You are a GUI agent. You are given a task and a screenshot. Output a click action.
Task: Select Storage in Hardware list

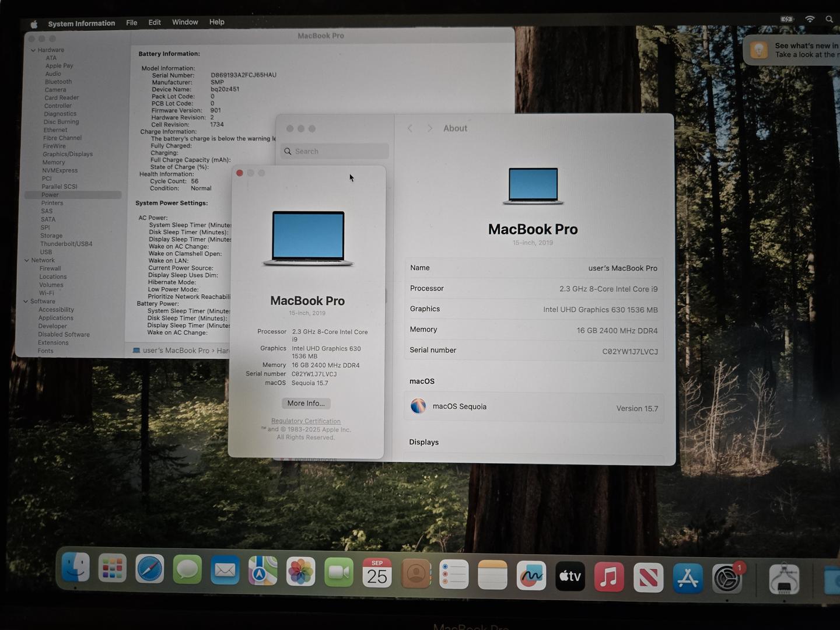tap(51, 236)
